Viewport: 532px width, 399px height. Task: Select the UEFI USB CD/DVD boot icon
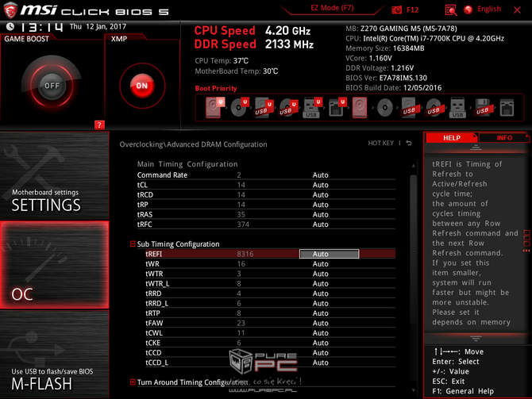288,107
